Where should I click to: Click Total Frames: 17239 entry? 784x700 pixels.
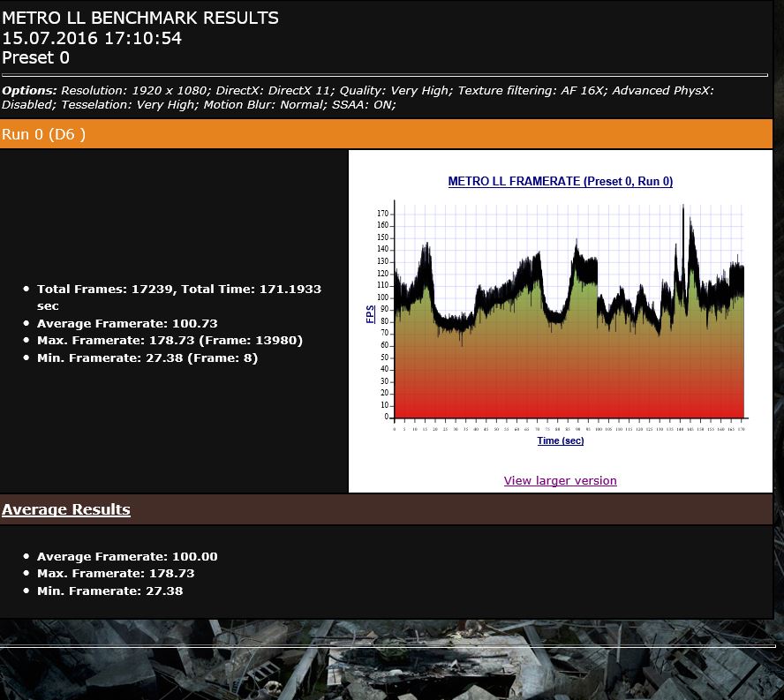click(179, 297)
